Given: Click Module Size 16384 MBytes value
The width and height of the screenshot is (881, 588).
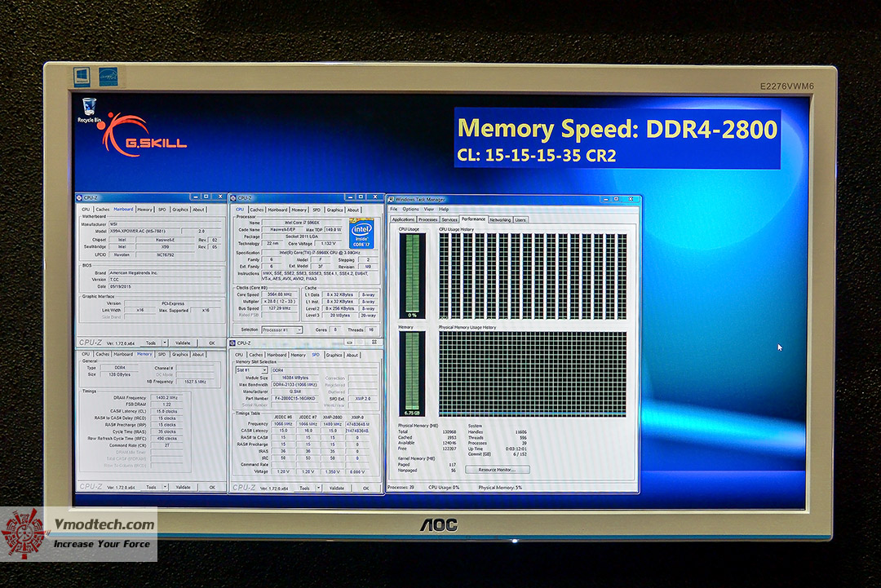Looking at the screenshot, I should tap(295, 378).
